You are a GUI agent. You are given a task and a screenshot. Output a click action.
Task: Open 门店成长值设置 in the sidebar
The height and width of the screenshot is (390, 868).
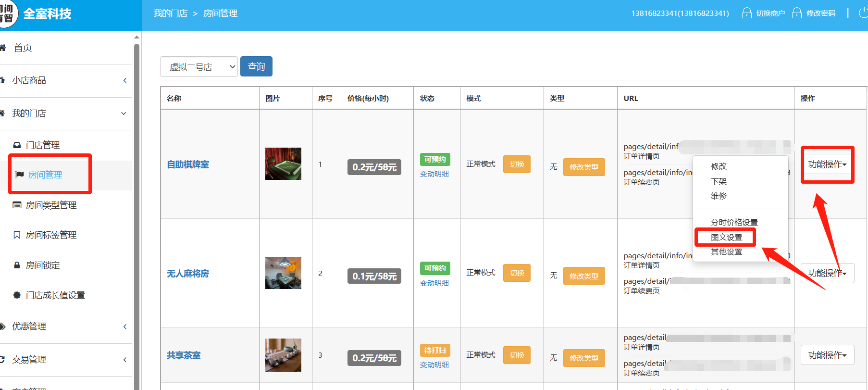point(55,295)
